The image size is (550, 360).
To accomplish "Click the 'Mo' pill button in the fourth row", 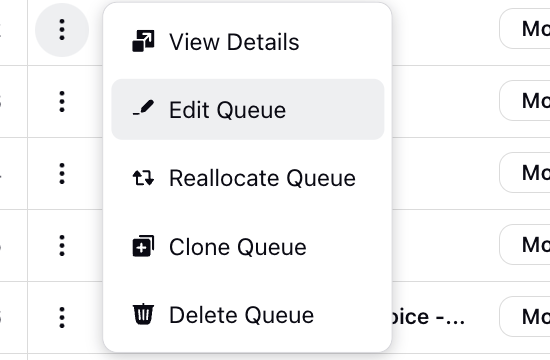I will [x=525, y=245].
